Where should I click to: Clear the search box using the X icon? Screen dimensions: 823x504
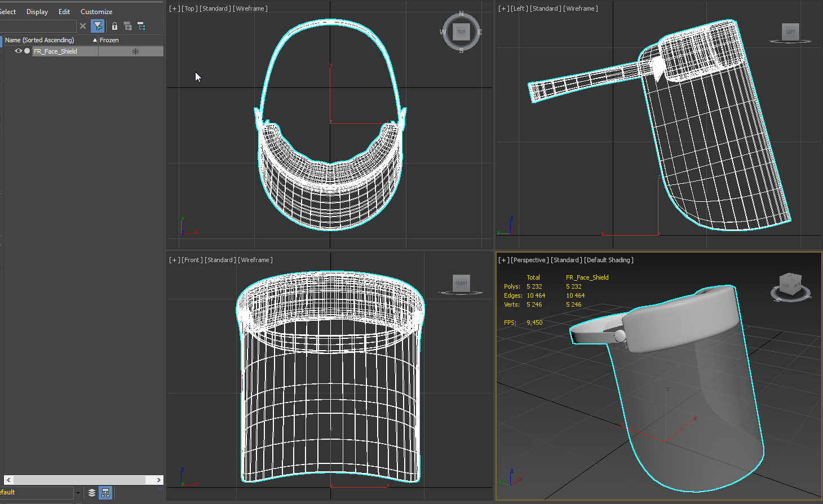tap(83, 26)
